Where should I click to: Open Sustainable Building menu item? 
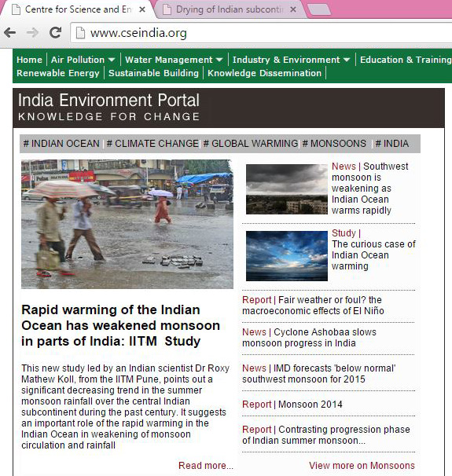[153, 73]
